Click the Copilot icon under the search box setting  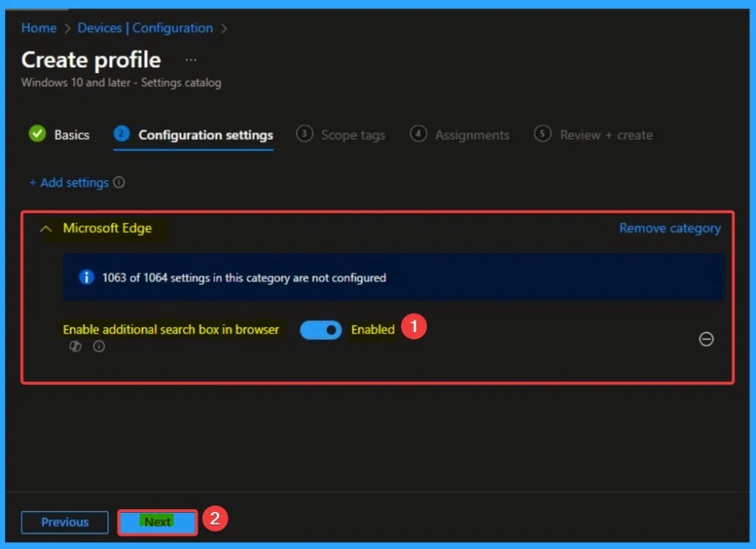click(x=75, y=346)
